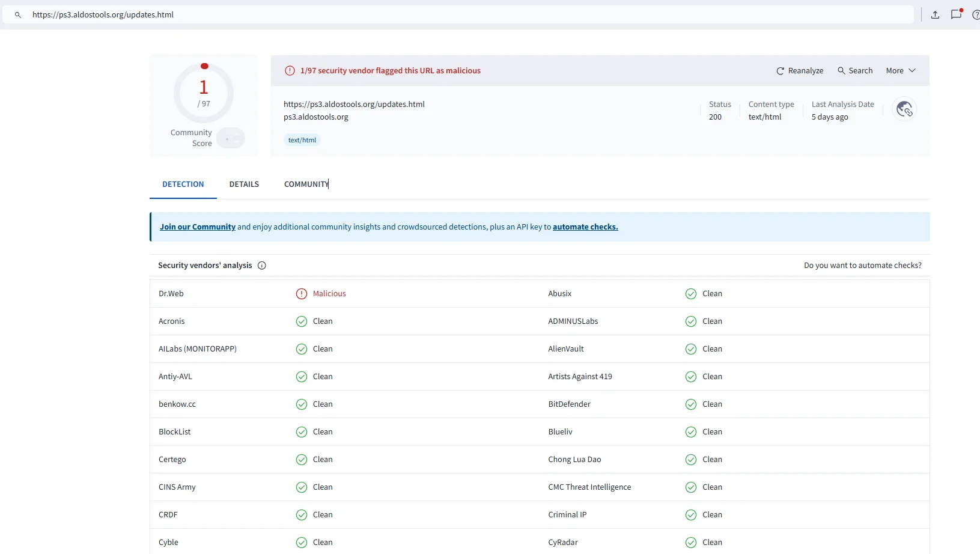This screenshot has height=554, width=980.
Task: Open the Search option in the header
Action: [x=854, y=71]
